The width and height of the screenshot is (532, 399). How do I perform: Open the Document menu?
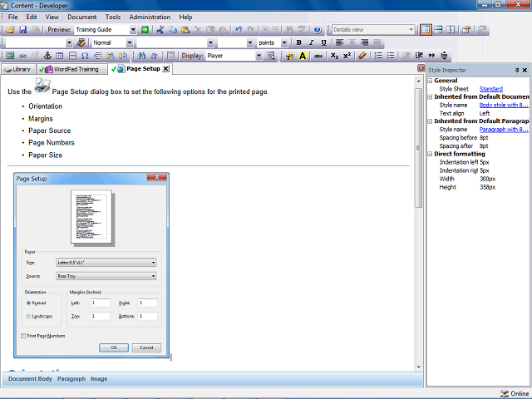click(x=81, y=17)
